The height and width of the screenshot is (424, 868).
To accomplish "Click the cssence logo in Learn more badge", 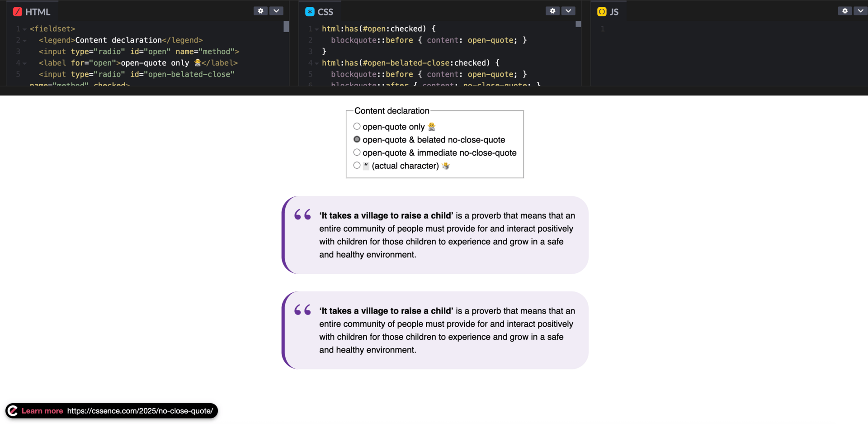I will [x=13, y=411].
